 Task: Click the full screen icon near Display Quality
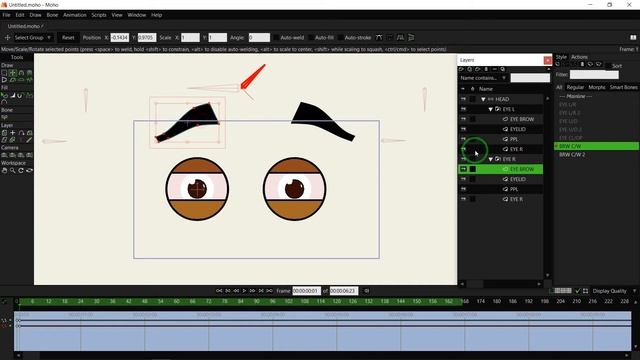pyautogui.click(x=585, y=291)
